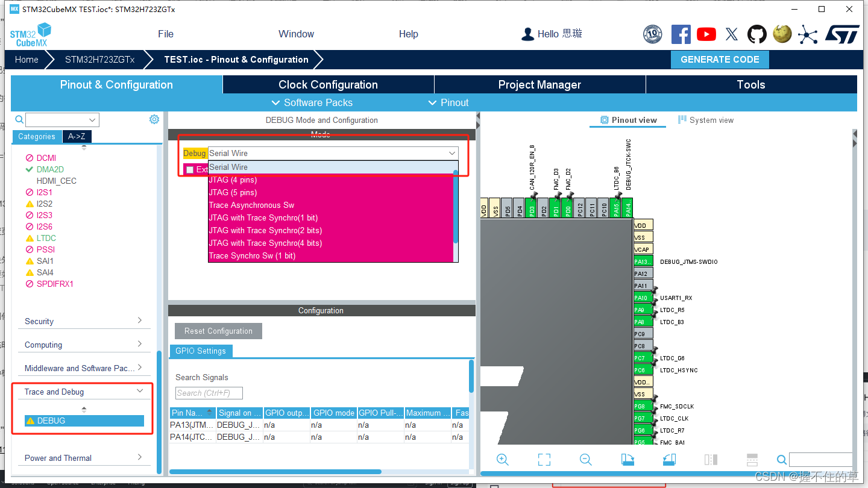The image size is (868, 488).
Task: Choose JTAG (5 pins) option
Action: click(330, 192)
